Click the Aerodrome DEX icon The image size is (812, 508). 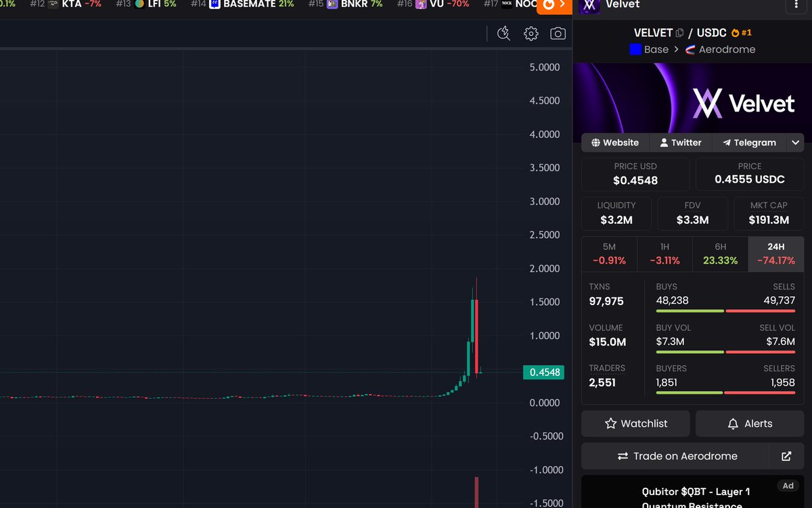pos(690,49)
